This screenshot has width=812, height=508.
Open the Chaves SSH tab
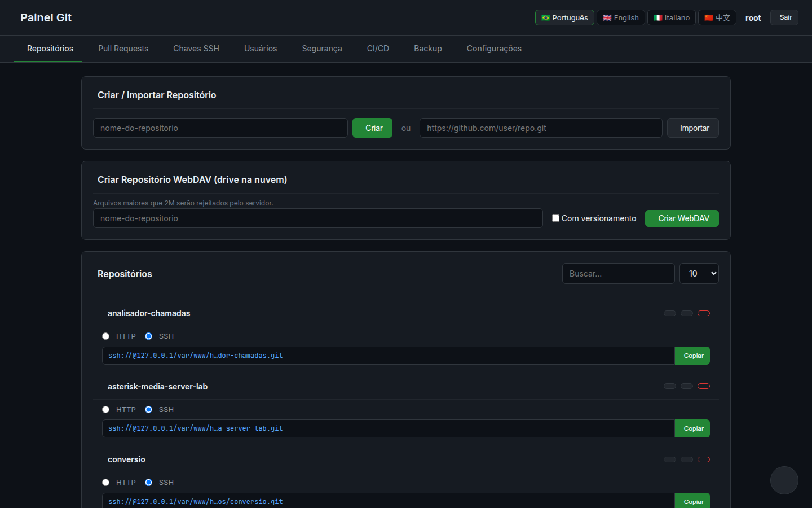[196, 49]
